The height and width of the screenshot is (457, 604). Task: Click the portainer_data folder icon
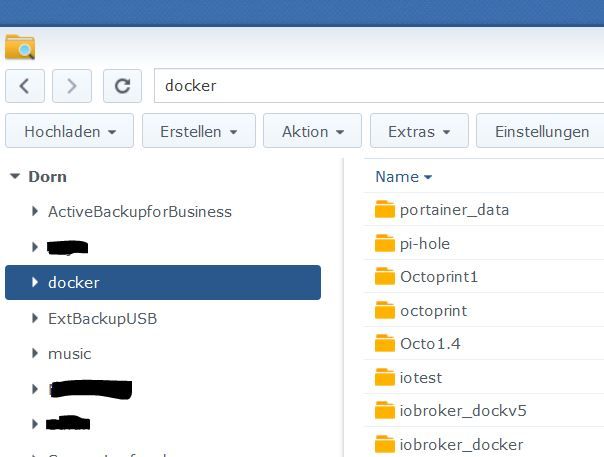pos(385,209)
